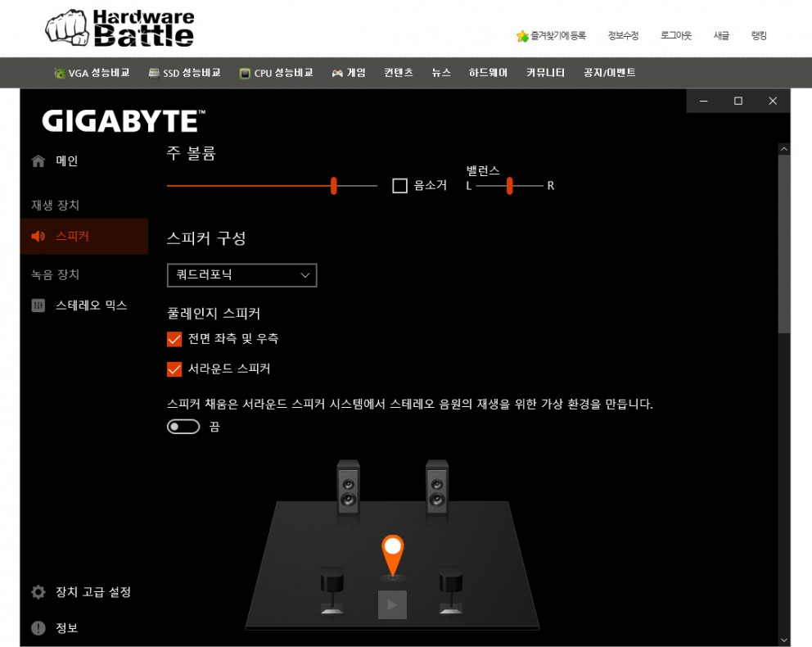The image size is (812, 647).
Task: Click the stereo mix mixer icon
Action: tap(38, 305)
